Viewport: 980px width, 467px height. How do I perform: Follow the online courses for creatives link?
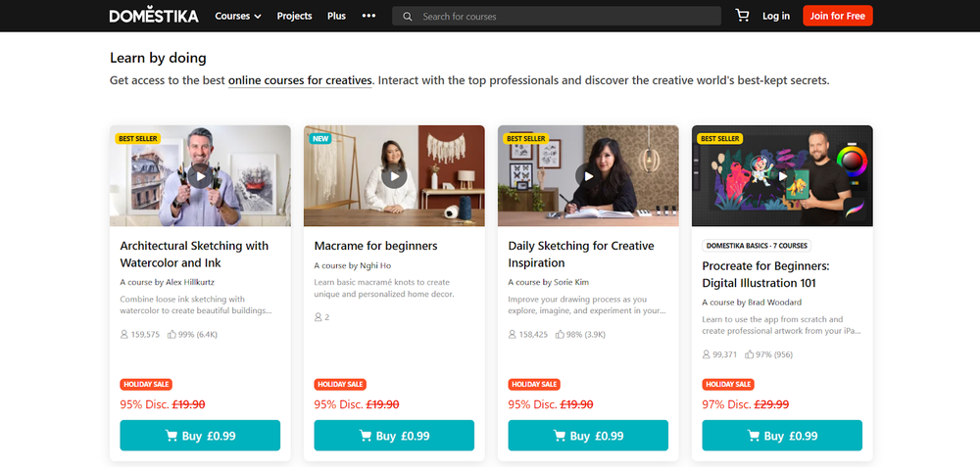[300, 80]
